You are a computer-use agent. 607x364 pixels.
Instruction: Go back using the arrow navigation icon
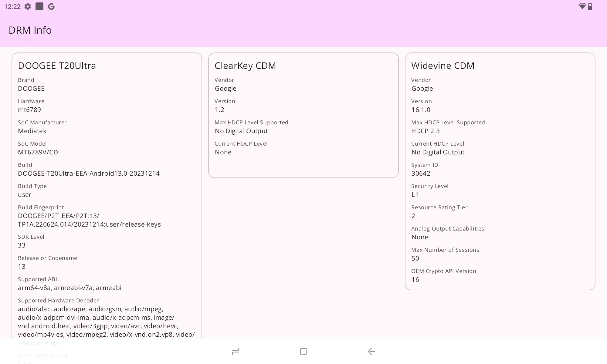(x=371, y=351)
